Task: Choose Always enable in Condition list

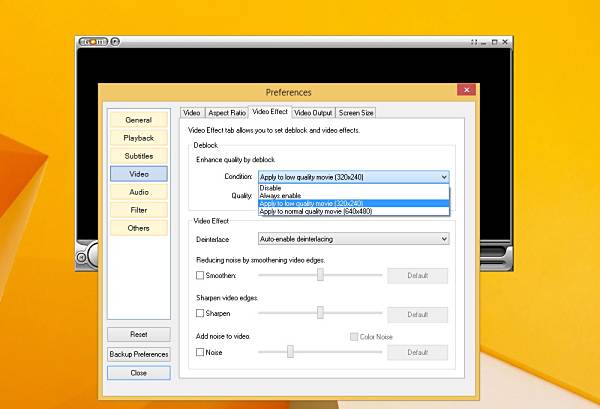Action: point(354,196)
